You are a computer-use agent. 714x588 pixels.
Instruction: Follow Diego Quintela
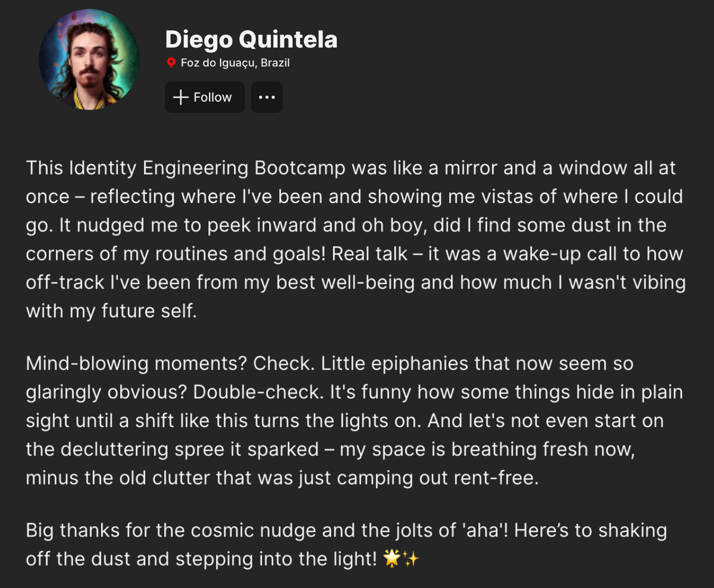click(205, 97)
